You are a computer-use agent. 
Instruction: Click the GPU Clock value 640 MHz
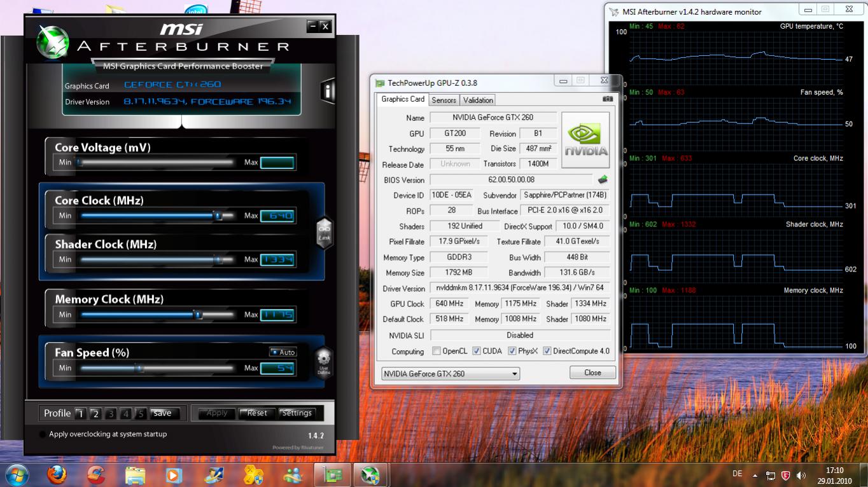[449, 304]
